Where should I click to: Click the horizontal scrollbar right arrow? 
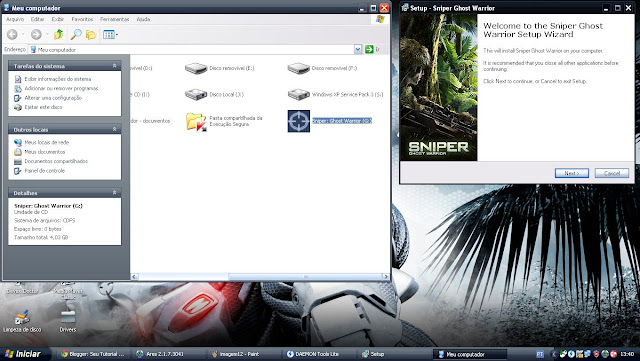386,277
